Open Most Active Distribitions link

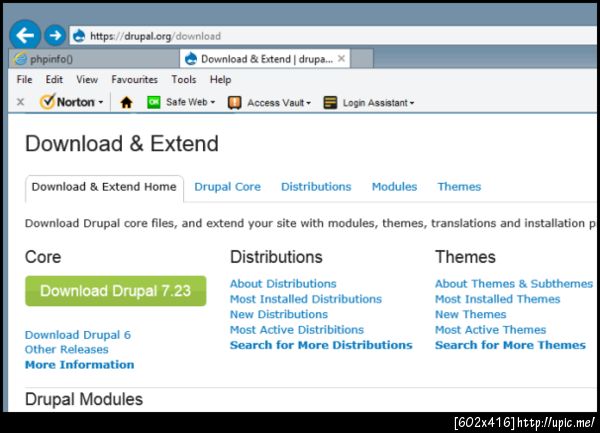pyautogui.click(x=297, y=330)
